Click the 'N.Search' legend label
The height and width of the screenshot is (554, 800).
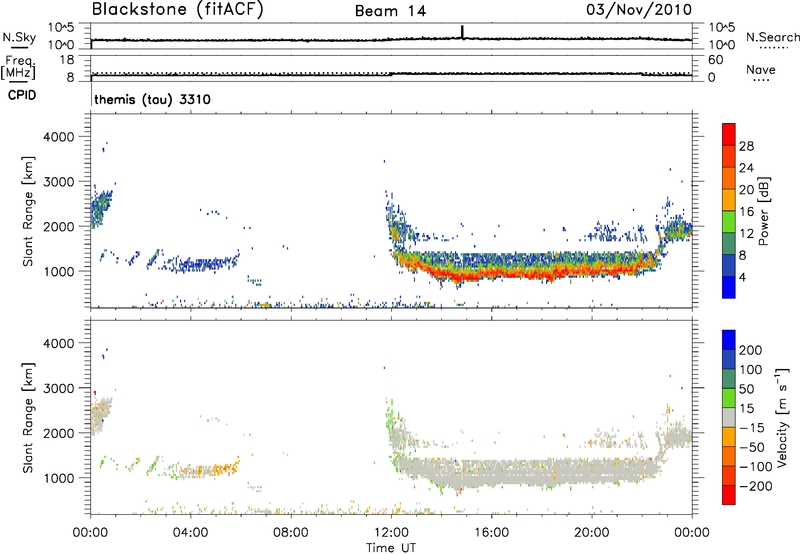[772, 37]
